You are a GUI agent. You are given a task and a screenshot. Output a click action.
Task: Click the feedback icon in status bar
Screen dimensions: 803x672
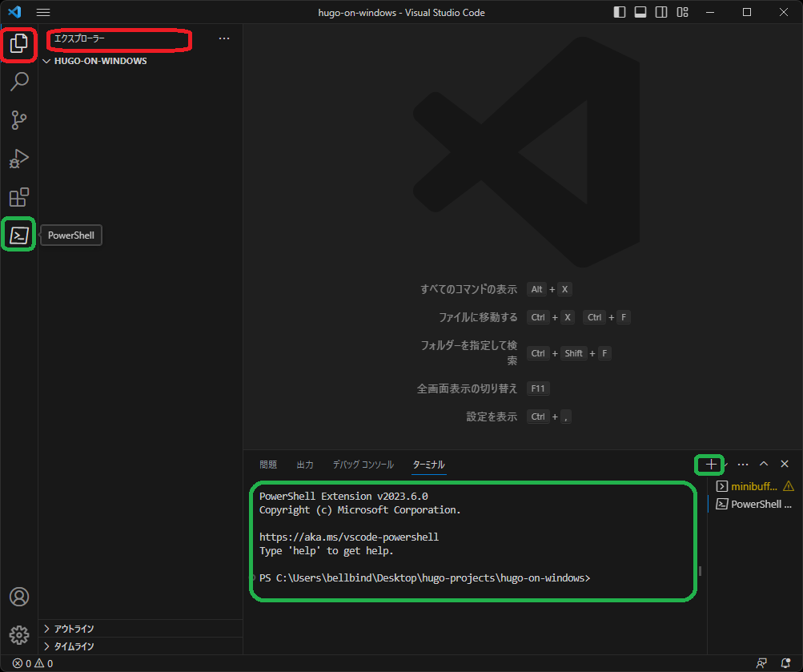[x=761, y=663]
